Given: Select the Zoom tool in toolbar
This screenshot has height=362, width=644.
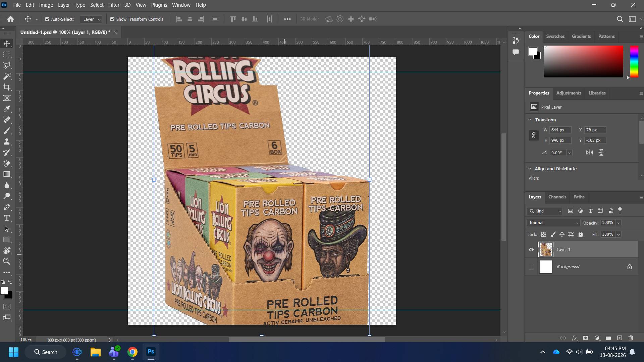Looking at the screenshot, I should click(x=7, y=261).
